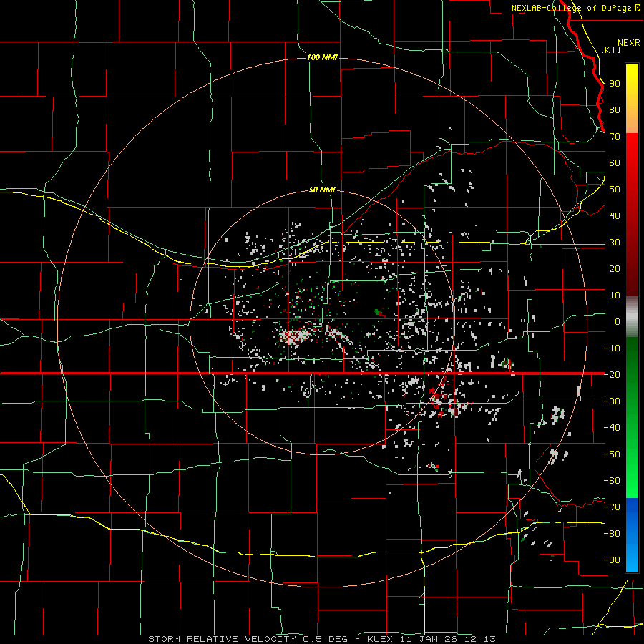Screen dimensions: 644x644
Task: Click the 0 value on velocity scale
Action: click(618, 321)
